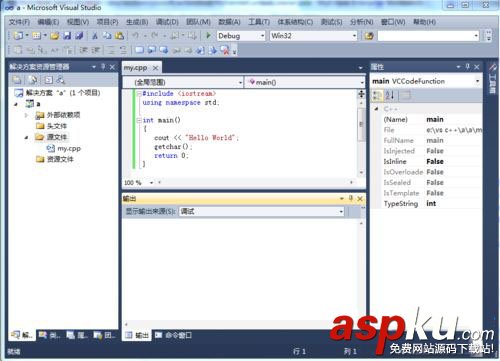Image resolution: width=500 pixels, height=361 pixels.
Task: Open the 窗口(W) menu
Action: pyautogui.click(x=393, y=22)
